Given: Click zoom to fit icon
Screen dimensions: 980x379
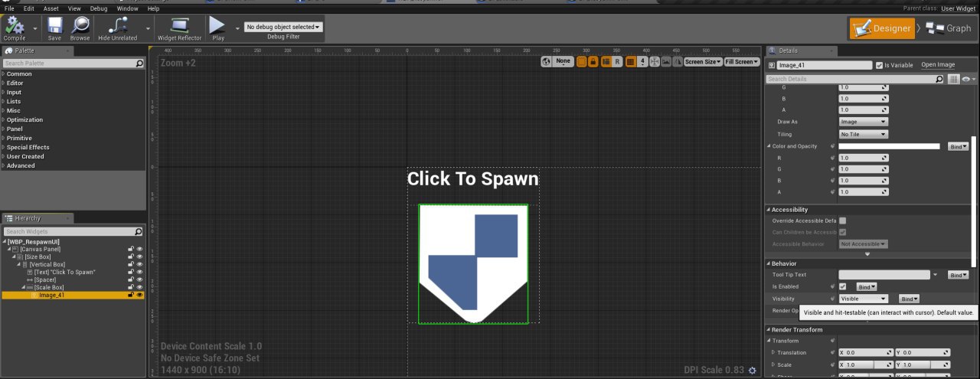Looking at the screenshot, I should [655, 61].
